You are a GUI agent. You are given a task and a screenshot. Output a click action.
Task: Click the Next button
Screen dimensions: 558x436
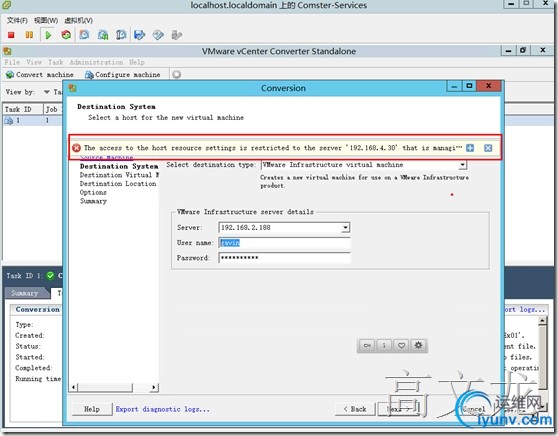398,409
